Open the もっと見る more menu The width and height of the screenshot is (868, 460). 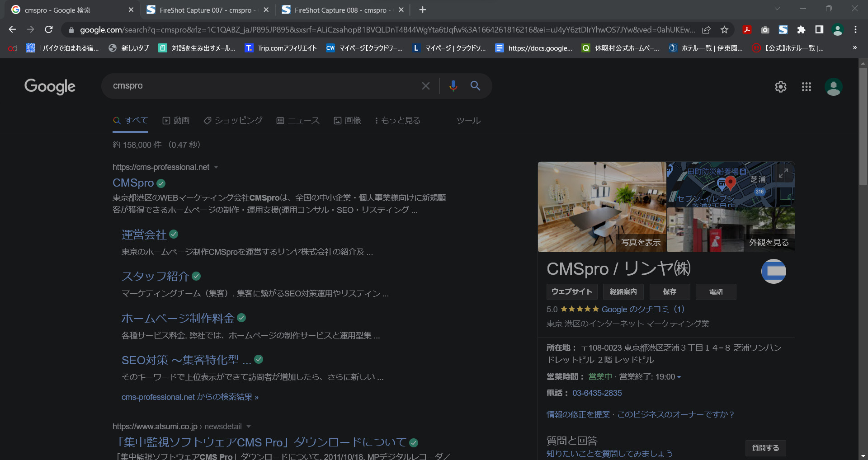[x=398, y=121]
